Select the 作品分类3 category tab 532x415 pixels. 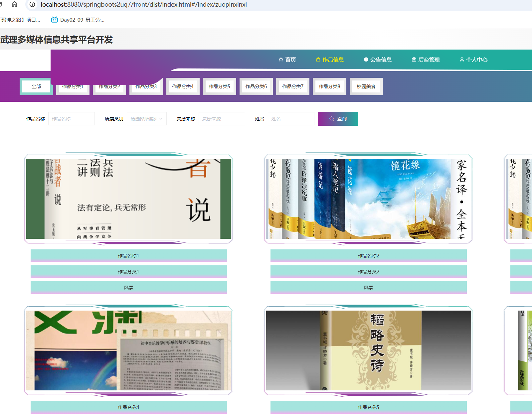[146, 86]
